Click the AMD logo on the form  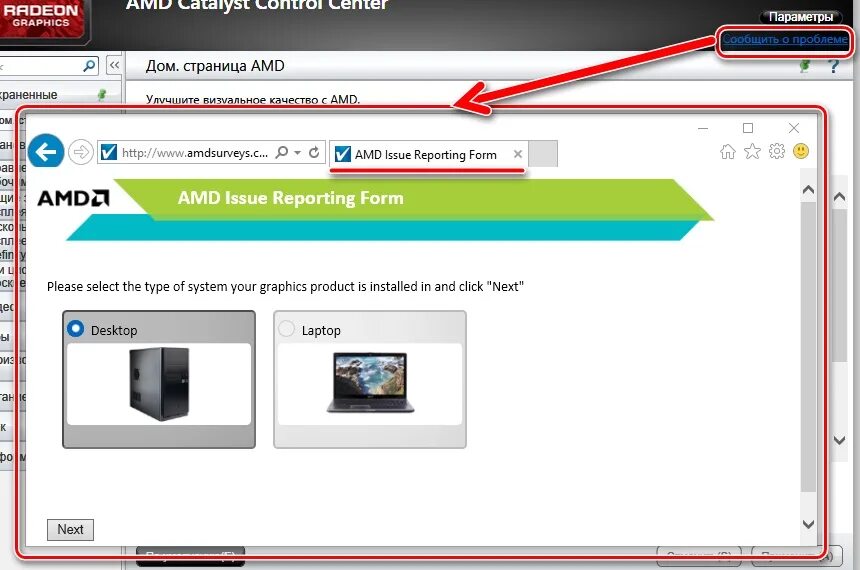73,197
